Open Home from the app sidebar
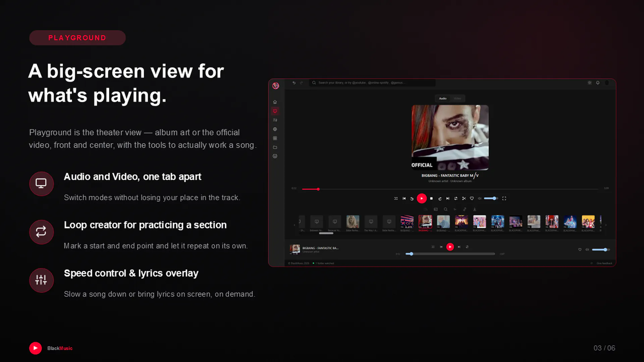 pyautogui.click(x=275, y=102)
